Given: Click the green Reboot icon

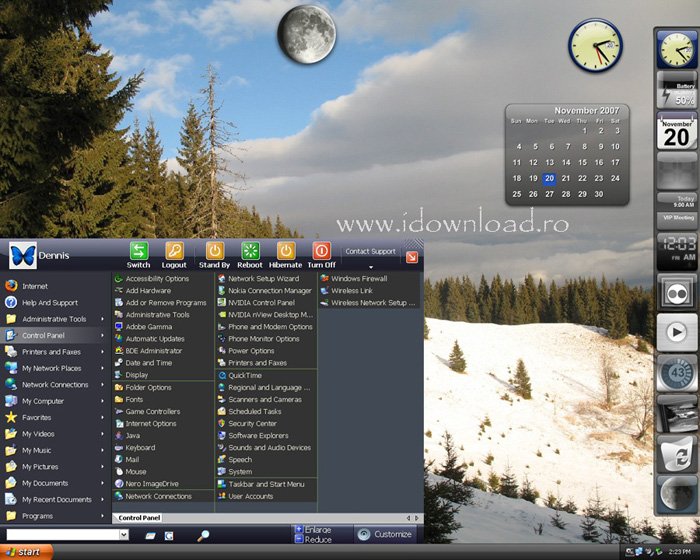Looking at the screenshot, I should [x=250, y=251].
